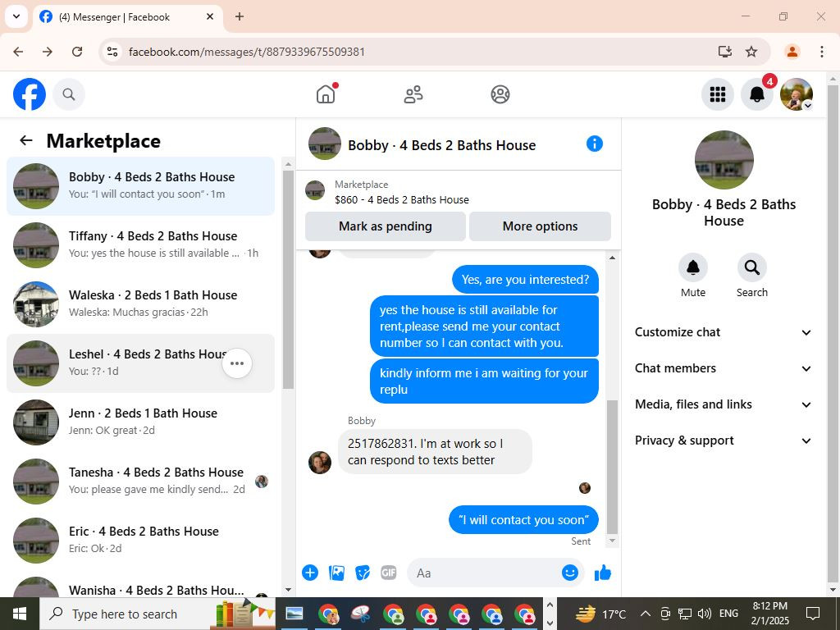Viewport: 840px width, 630px height.
Task: Open the account profile picture menu
Action: click(796, 94)
